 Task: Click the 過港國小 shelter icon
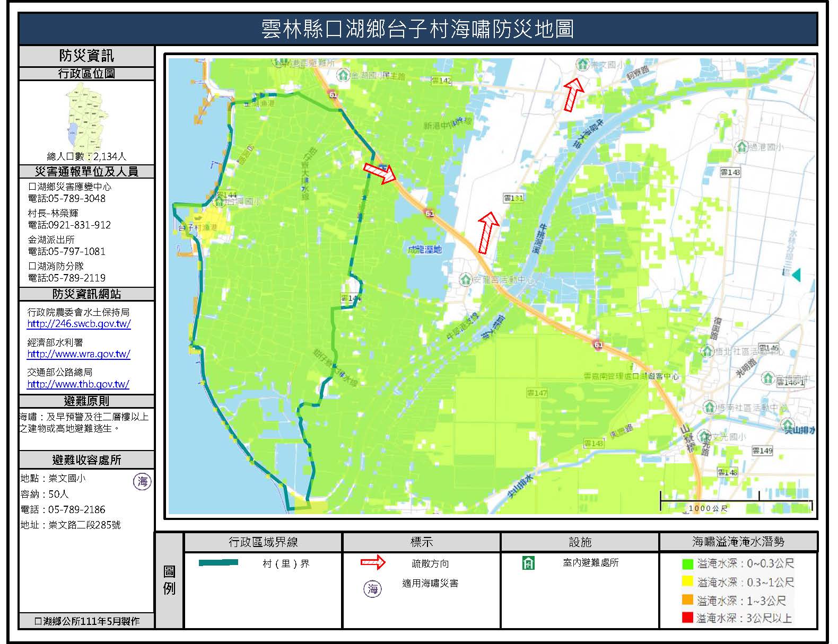coord(741,147)
